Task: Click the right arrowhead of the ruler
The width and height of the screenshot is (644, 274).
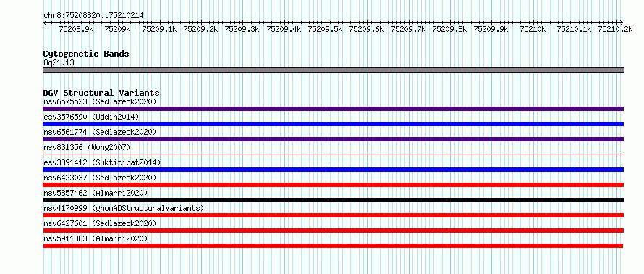Action: point(622,22)
